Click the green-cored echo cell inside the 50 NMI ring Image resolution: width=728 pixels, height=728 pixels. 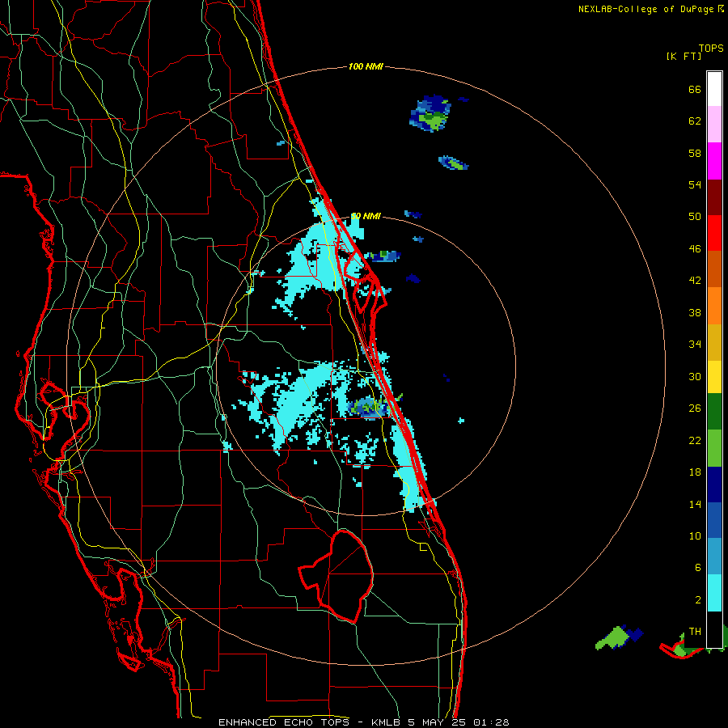pos(369,407)
